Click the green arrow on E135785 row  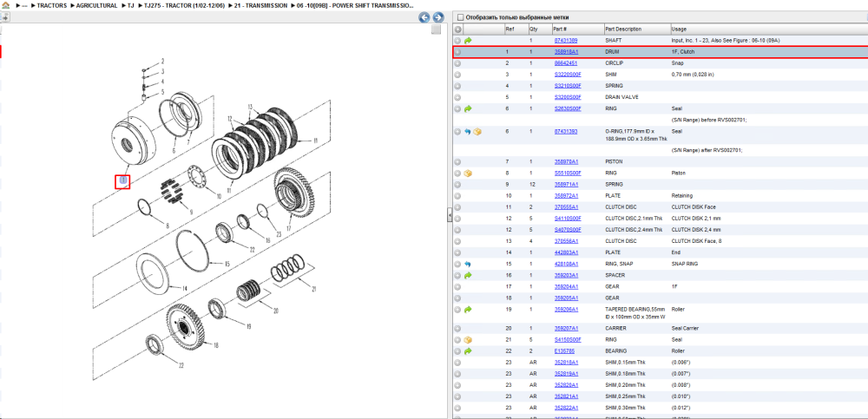tap(468, 351)
